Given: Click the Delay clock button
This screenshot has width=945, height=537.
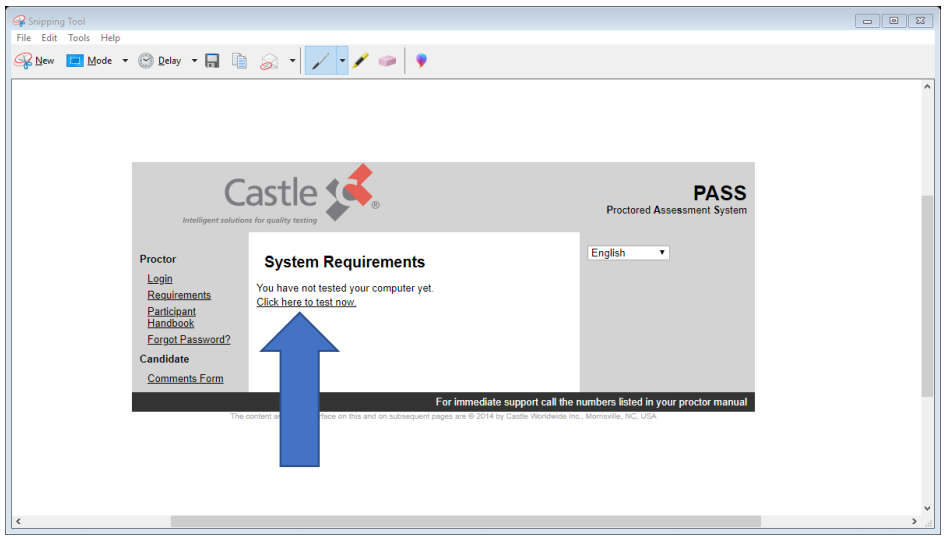Looking at the screenshot, I should [160, 61].
